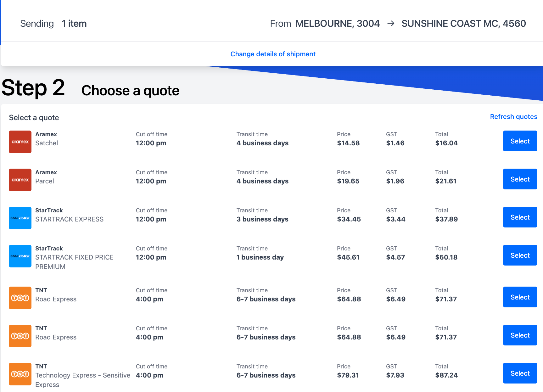Click the Aramex Satchel logo icon

click(x=20, y=142)
